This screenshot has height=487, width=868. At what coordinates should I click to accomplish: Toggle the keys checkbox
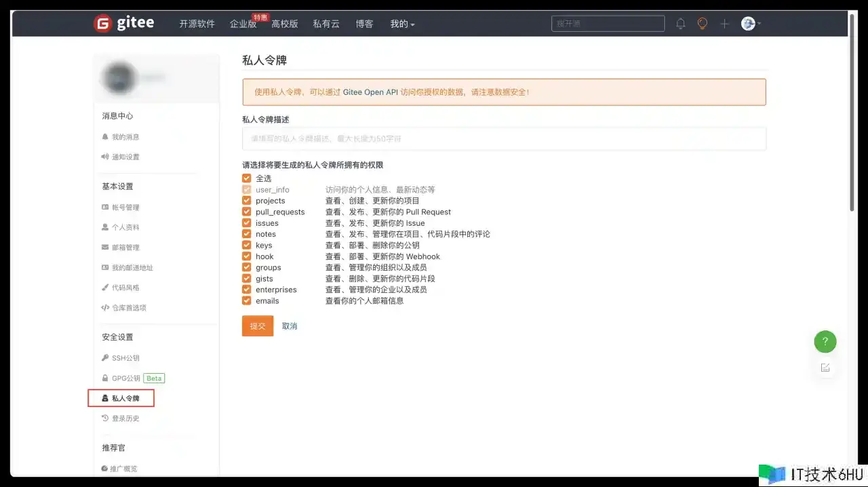click(247, 246)
